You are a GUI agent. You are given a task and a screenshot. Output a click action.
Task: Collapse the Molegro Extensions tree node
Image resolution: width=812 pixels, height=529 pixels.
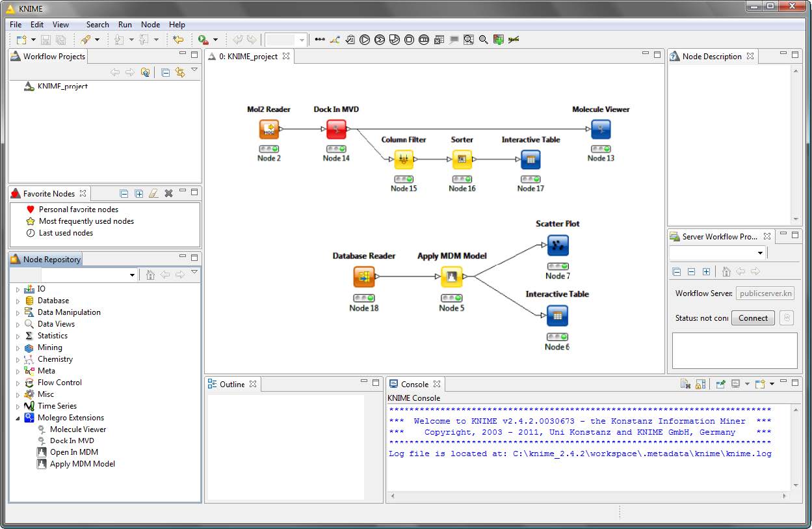[x=18, y=418]
